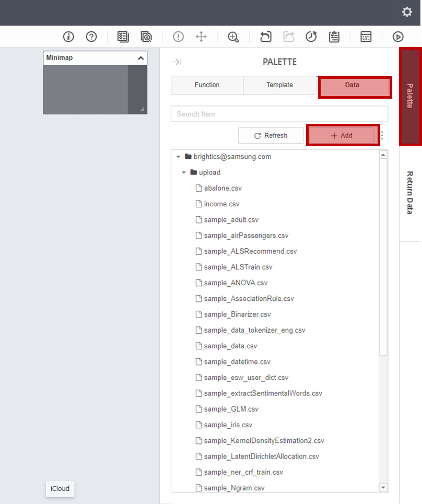Collapse the upload folder
This screenshot has height=504, width=422.
(183, 172)
